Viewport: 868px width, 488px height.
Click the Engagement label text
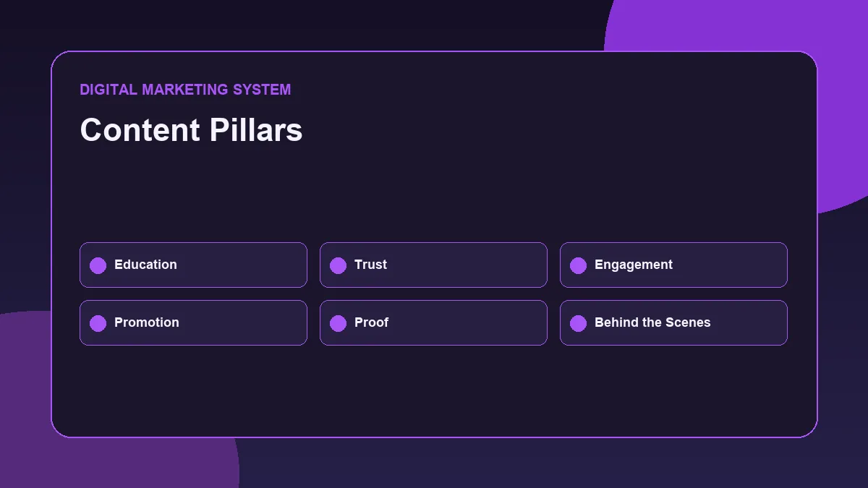point(634,265)
